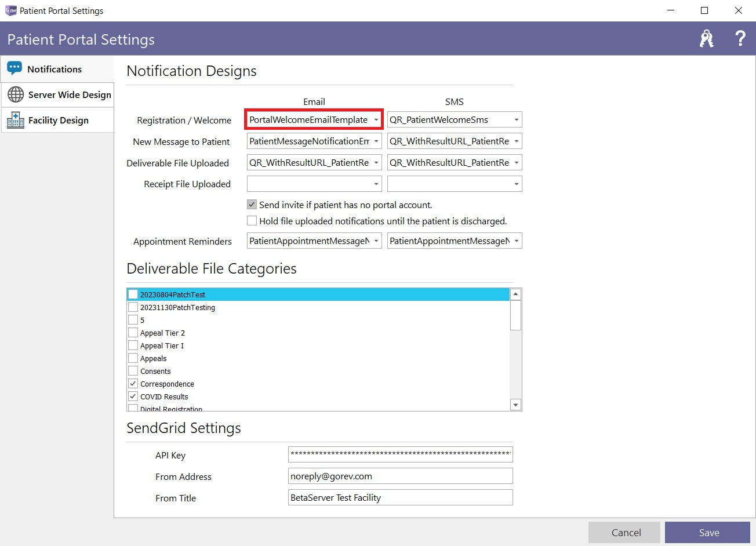Open the Registration / Welcome Email dropdown
This screenshot has width=756, height=546.
click(376, 119)
